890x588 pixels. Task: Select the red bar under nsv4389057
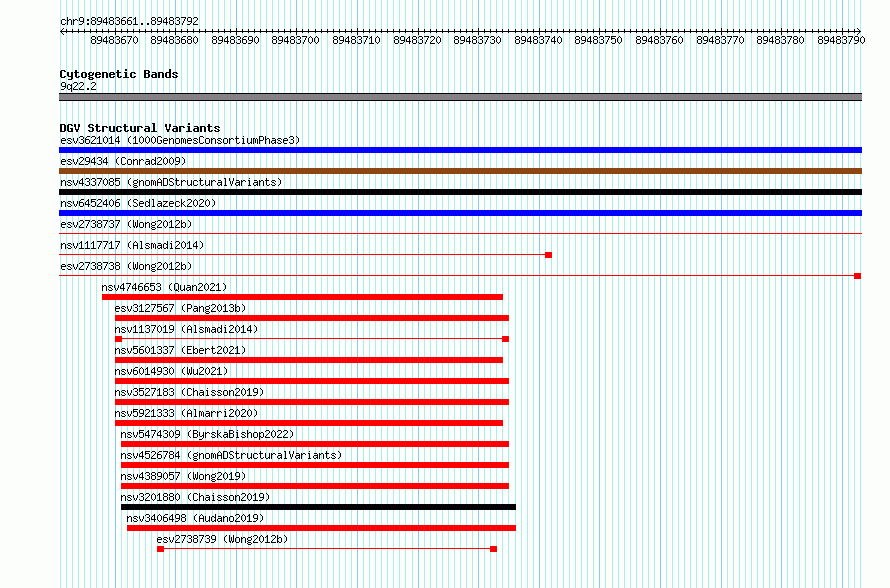(x=315, y=486)
